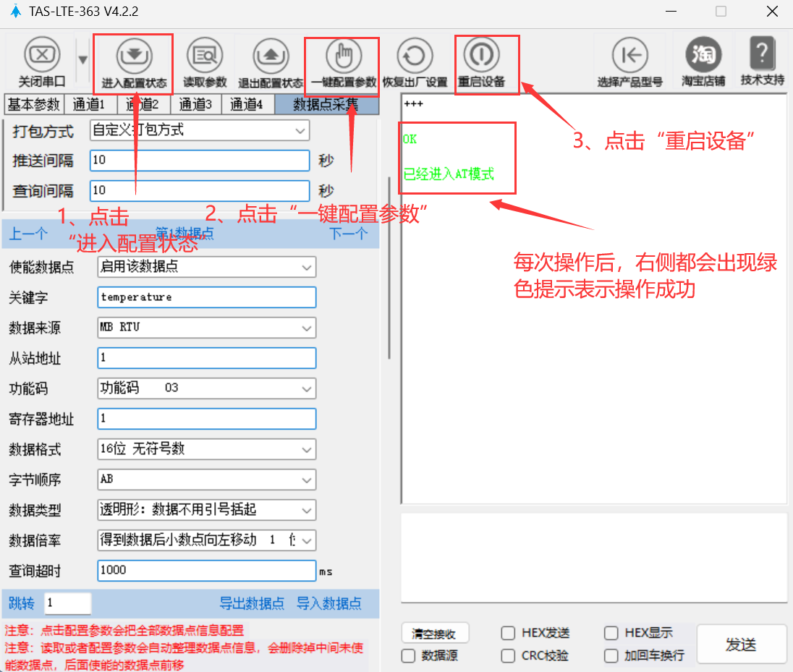The image size is (793, 672).
Task: Click the 读取参数 (read parameters) icon
Action: (x=205, y=55)
